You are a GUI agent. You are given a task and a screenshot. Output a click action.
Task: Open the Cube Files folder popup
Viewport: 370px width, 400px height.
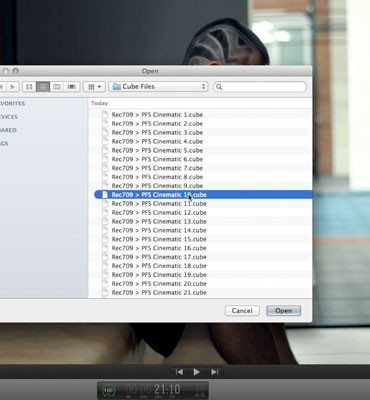(x=158, y=87)
